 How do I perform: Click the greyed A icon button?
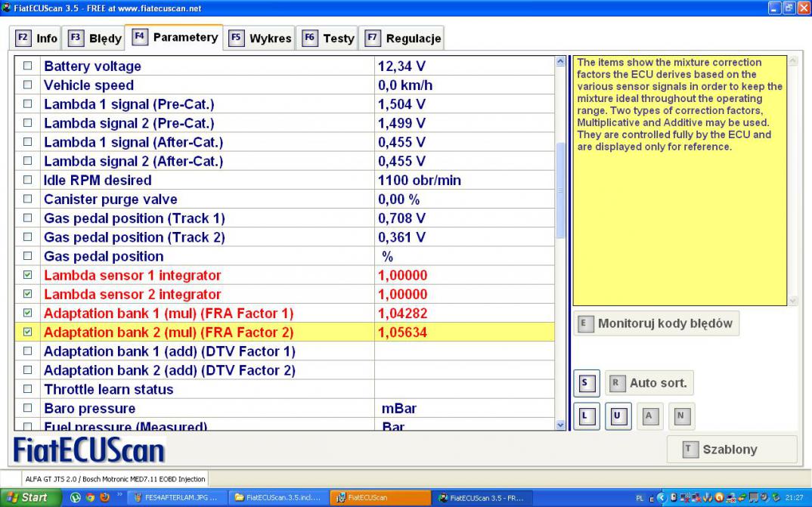[x=649, y=416]
